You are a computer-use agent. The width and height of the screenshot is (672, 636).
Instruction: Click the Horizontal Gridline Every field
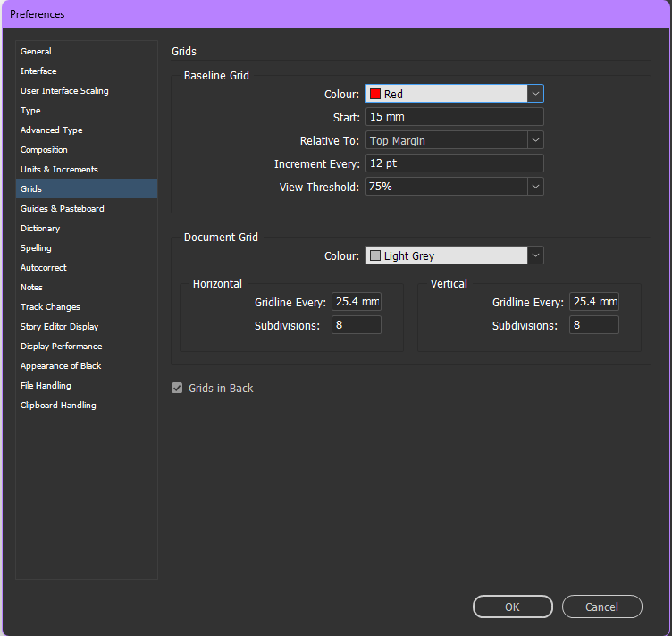pos(357,302)
